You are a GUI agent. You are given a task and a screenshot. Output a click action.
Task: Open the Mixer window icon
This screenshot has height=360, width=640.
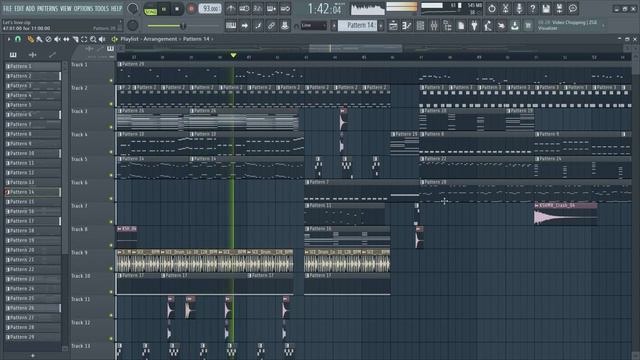(434, 26)
